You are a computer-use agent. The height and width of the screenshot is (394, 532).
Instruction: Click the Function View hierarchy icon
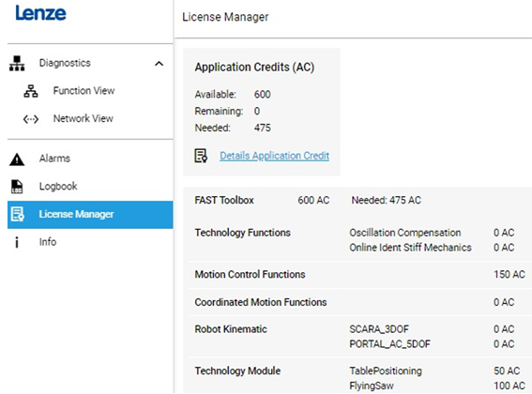point(31,91)
